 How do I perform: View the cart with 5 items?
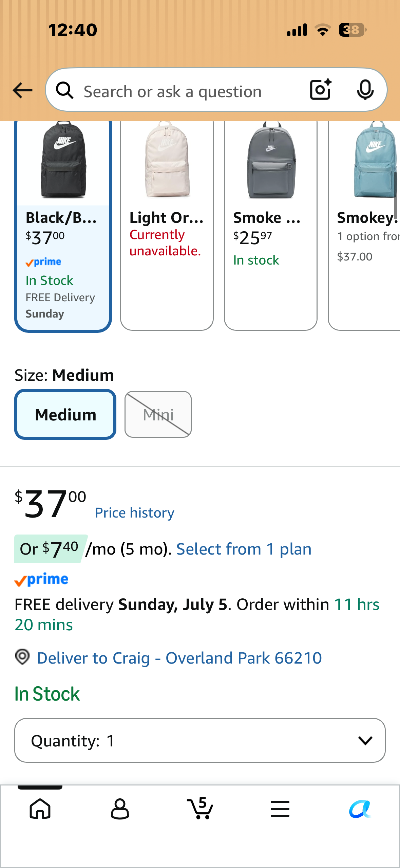[200, 808]
